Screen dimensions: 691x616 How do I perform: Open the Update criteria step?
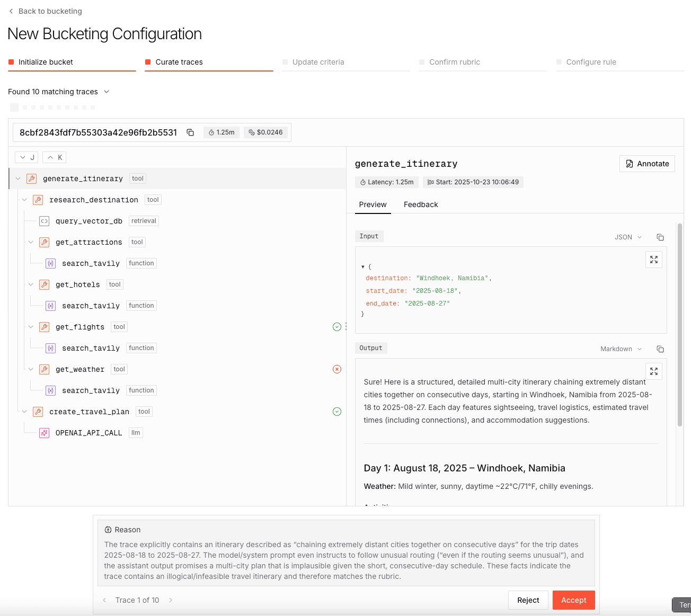pyautogui.click(x=318, y=62)
